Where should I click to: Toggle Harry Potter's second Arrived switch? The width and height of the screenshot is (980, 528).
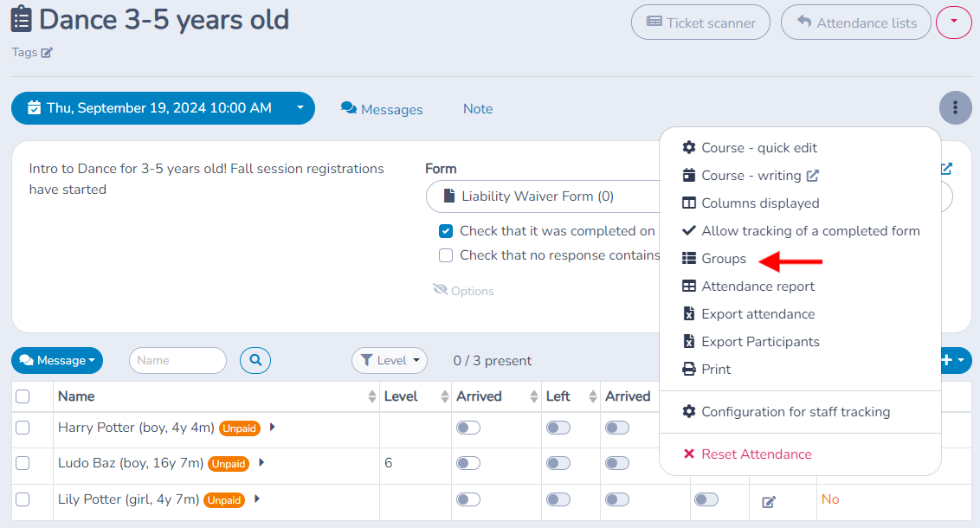[617, 428]
